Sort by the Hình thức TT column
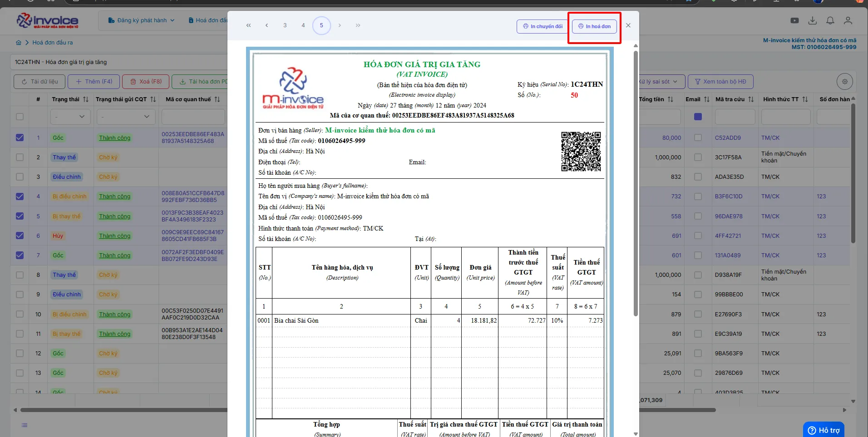This screenshot has width=868, height=437. coord(805,99)
